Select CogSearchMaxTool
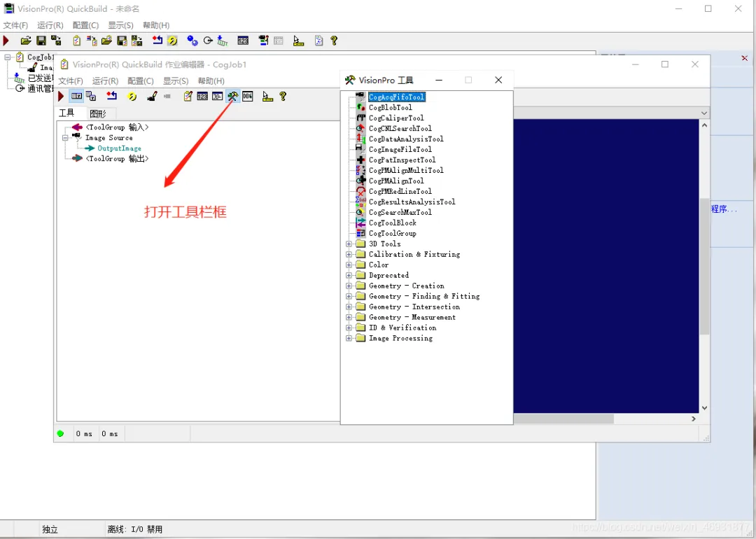 [400, 213]
